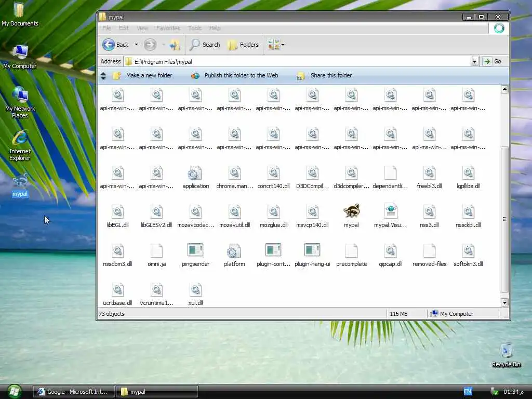532x399 pixels.
Task: Select the xul.dll file
Action: coord(195,294)
